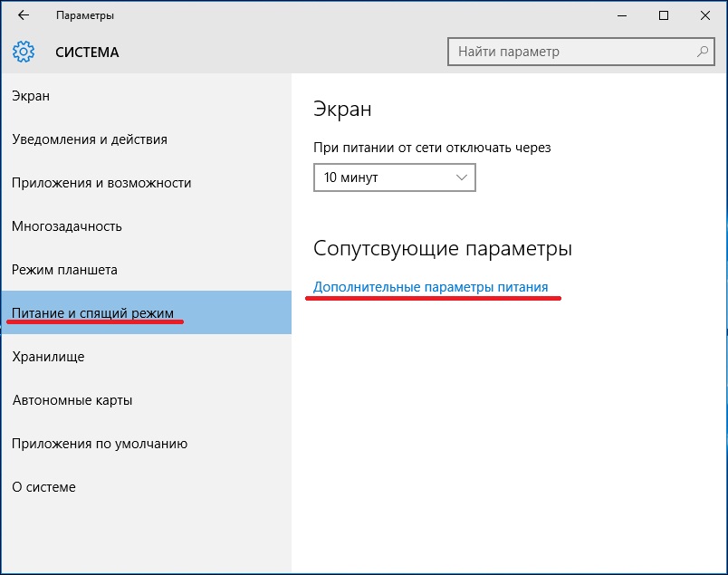Minimize the Параметры window
Image resolution: width=728 pixels, height=575 pixels.
coord(622,15)
